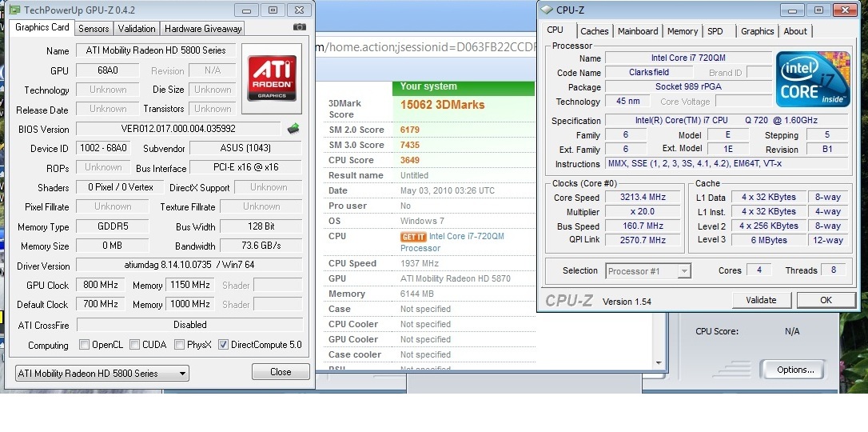
Task: Click the Your system green header
Action: click(464, 87)
